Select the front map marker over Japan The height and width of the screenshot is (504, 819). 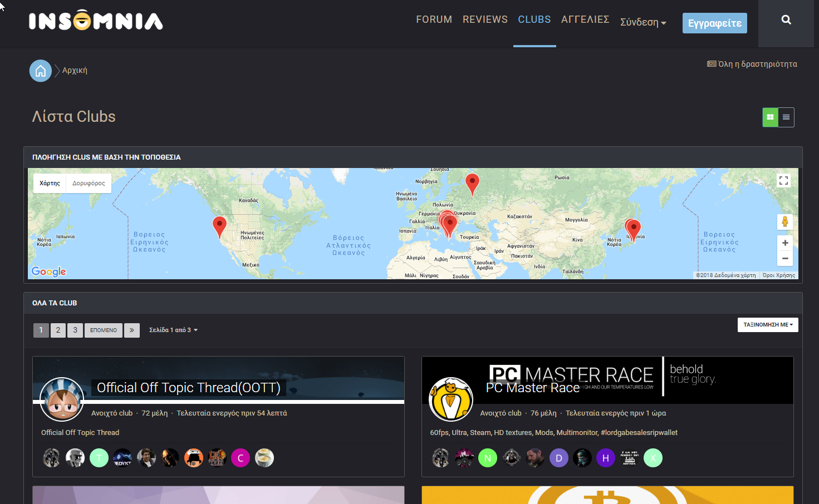[634, 230]
